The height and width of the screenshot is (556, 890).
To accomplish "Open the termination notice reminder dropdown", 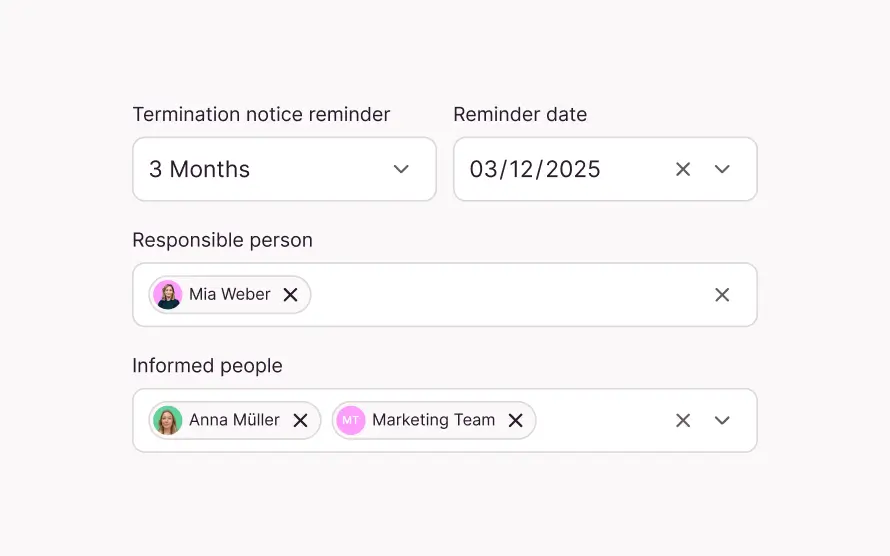I will click(x=401, y=170).
